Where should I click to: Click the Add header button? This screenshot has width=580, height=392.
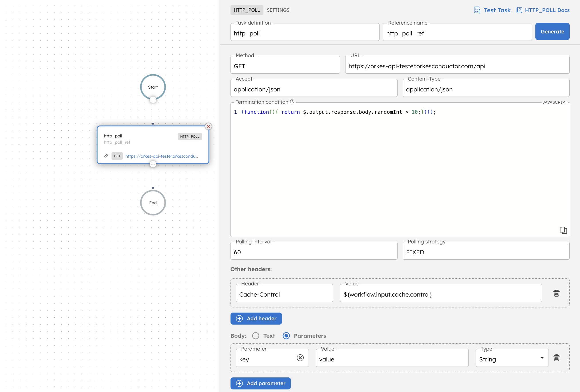(256, 319)
